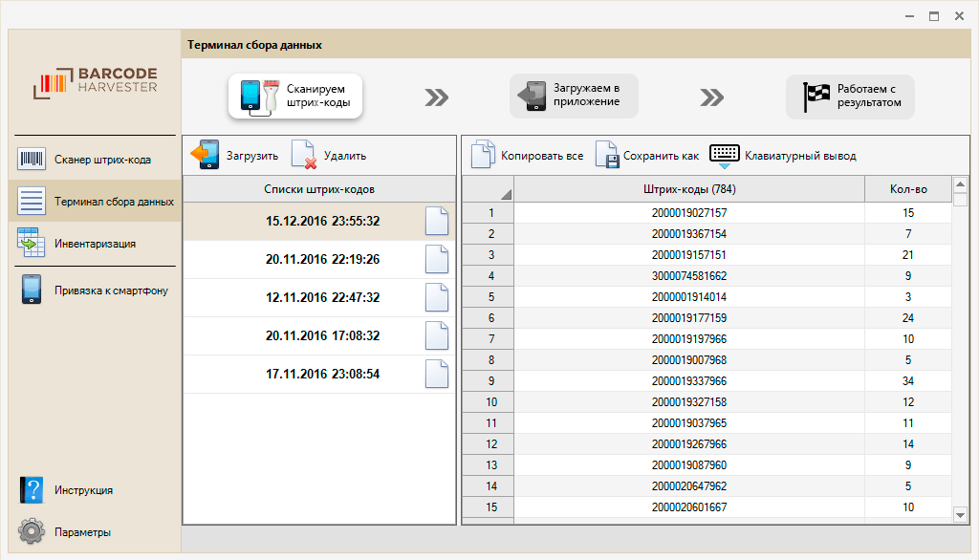This screenshot has width=979, height=560.
Task: Select row header number 1
Action: (488, 213)
